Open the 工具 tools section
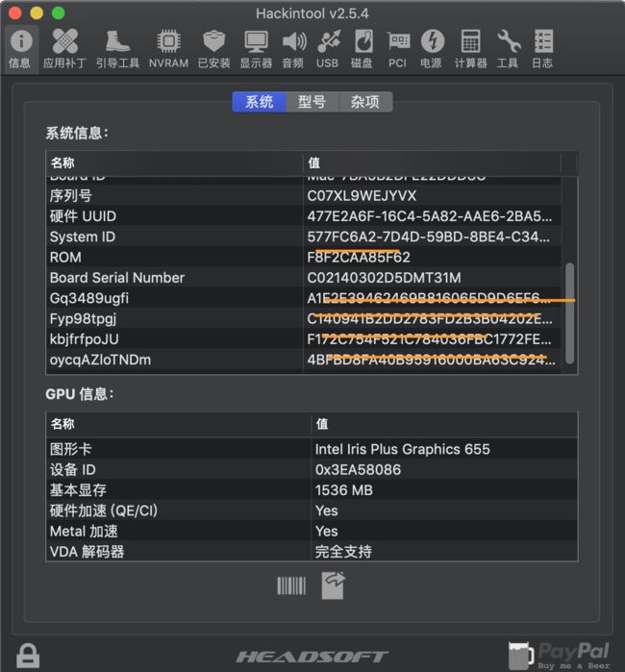This screenshot has width=625, height=672. (x=508, y=48)
